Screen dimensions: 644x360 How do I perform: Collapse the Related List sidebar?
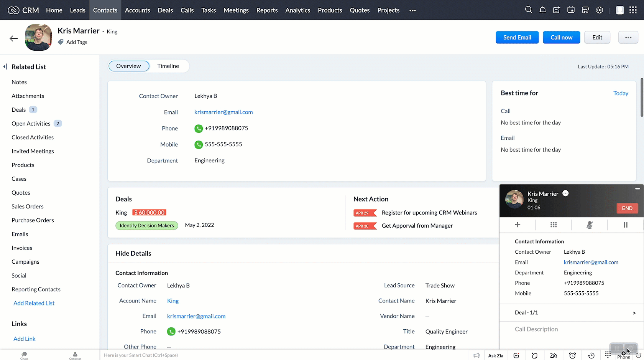point(5,66)
